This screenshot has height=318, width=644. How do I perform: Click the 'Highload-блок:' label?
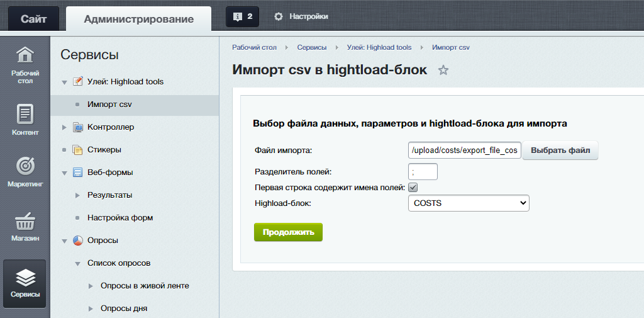[283, 203]
